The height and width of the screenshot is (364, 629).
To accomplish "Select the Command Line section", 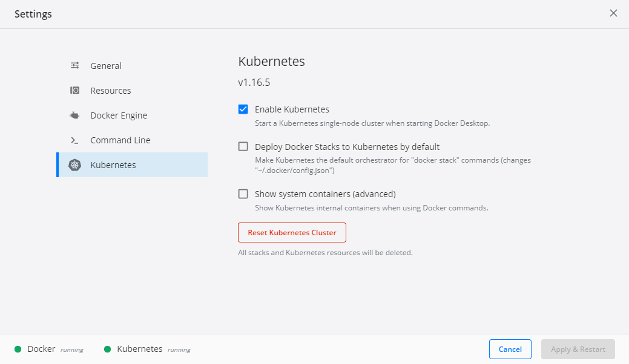I will coord(120,140).
